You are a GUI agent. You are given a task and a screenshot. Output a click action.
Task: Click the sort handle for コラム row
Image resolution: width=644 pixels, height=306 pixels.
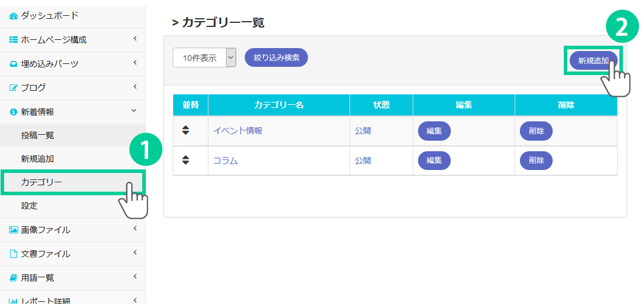point(186,160)
